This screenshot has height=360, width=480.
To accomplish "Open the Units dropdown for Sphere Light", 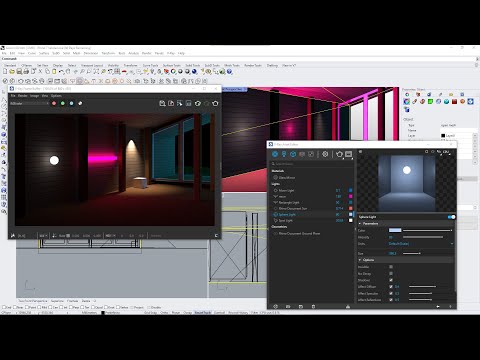I will click(421, 244).
